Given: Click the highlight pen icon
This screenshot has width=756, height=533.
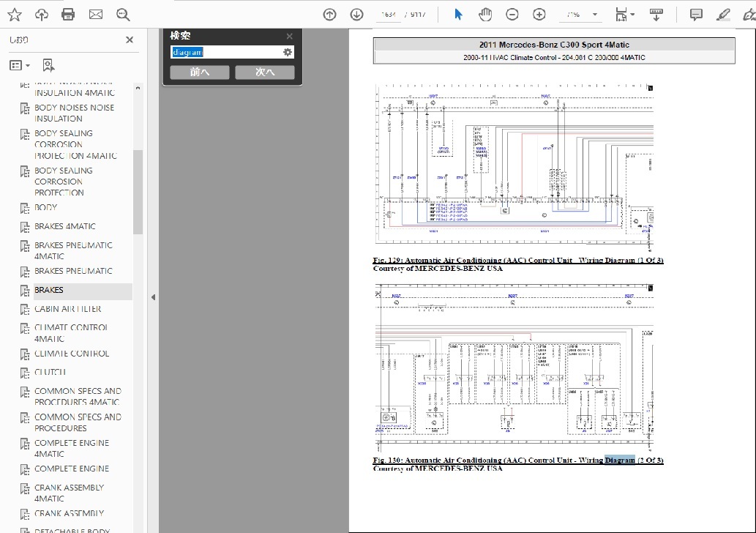Looking at the screenshot, I should click(723, 15).
